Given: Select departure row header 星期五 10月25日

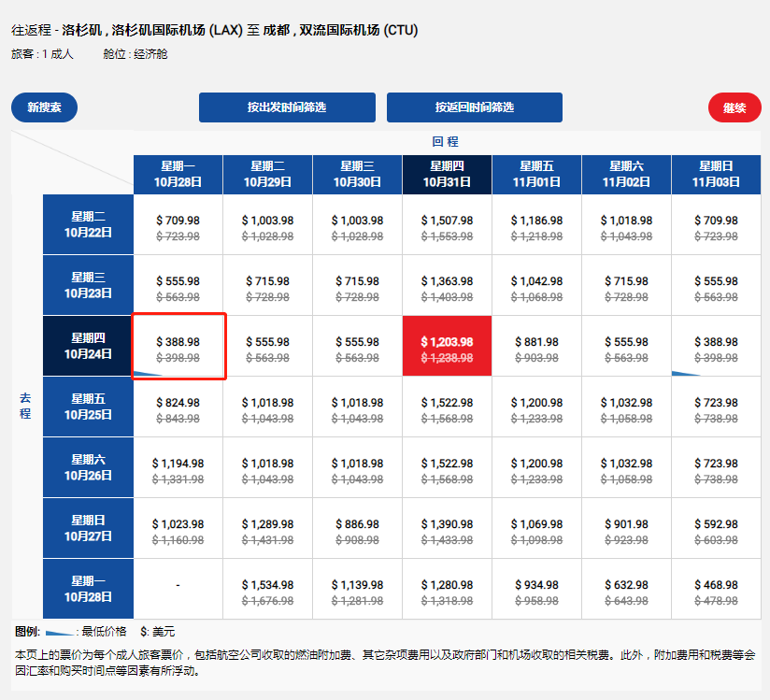Looking at the screenshot, I should pyautogui.click(x=88, y=407).
